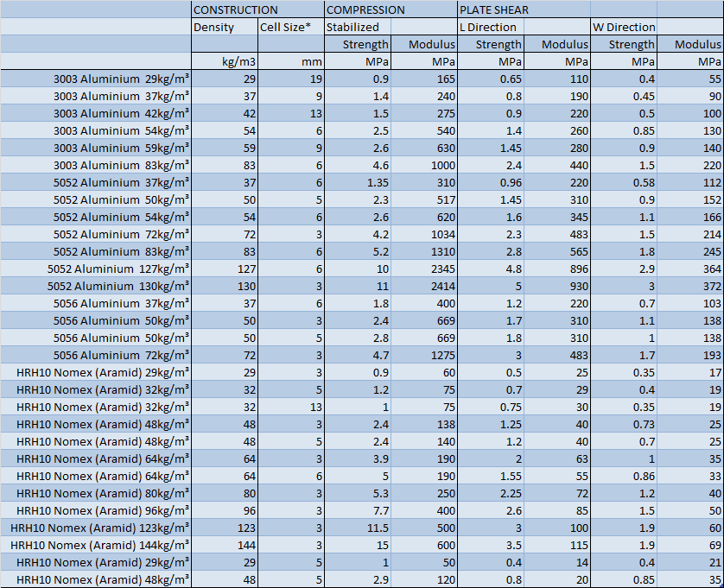Select row label HRH10 Nomex (Aramid) 96kg/m³
Screen dimensions: 724x588
[96, 510]
